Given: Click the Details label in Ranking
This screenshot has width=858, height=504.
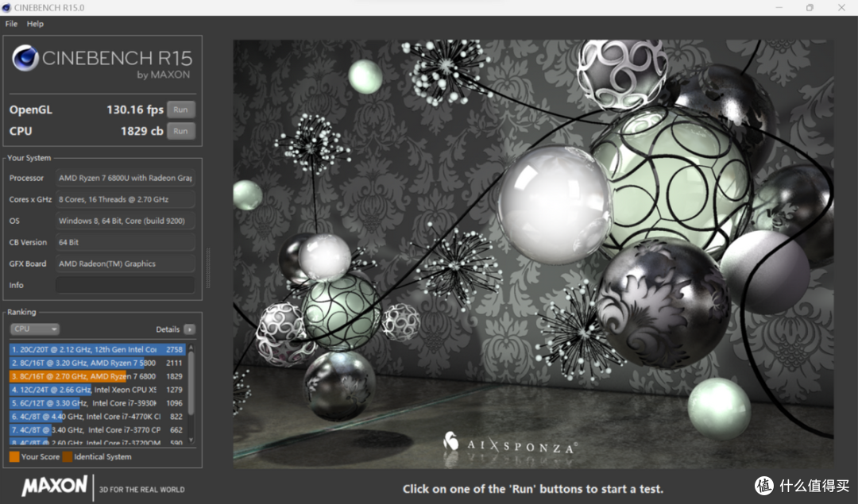Looking at the screenshot, I should click(x=168, y=329).
